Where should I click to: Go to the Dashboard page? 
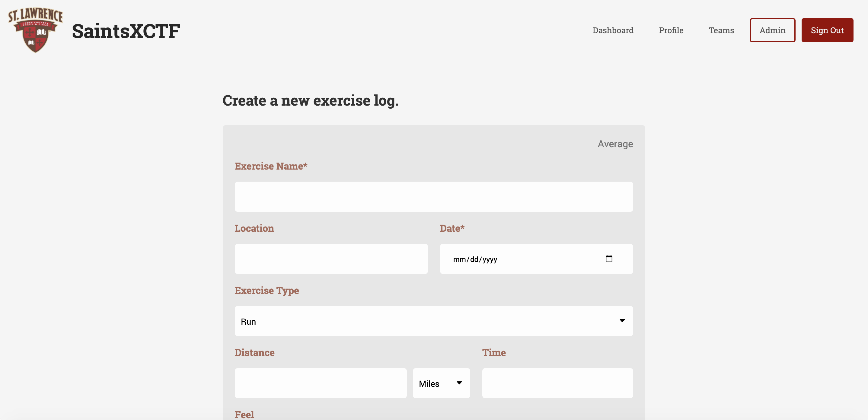coord(613,30)
